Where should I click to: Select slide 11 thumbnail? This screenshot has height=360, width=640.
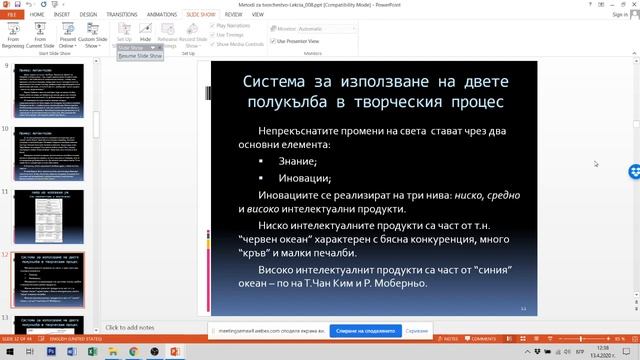[x=49, y=216]
